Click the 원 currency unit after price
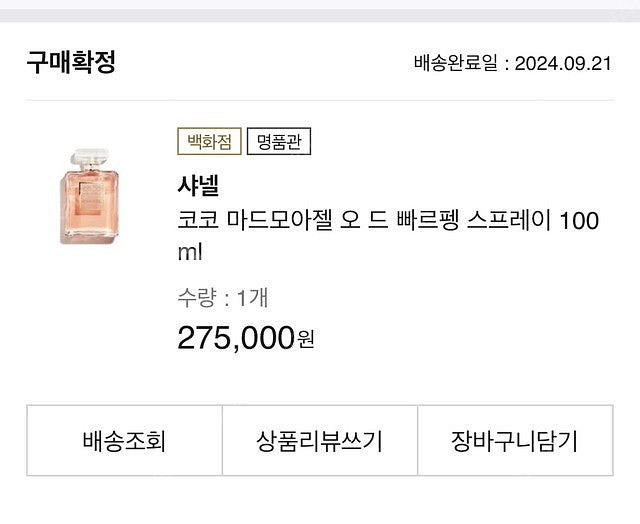Screen dimensions: 640x524 [x=306, y=339]
